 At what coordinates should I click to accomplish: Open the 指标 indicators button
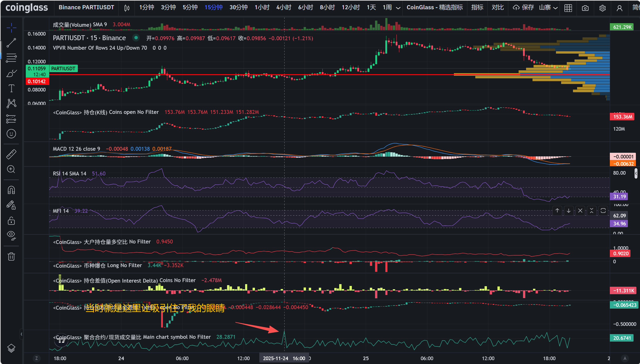[x=477, y=7]
